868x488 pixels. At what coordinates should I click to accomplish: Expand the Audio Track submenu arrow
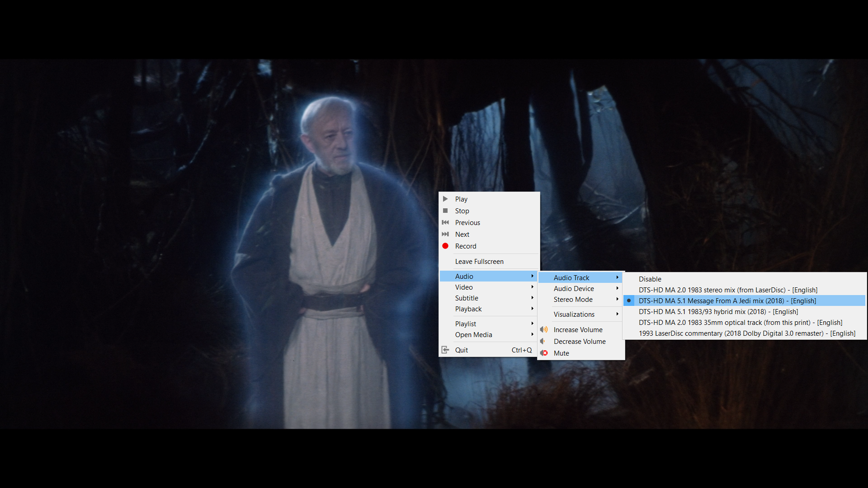[617, 277]
